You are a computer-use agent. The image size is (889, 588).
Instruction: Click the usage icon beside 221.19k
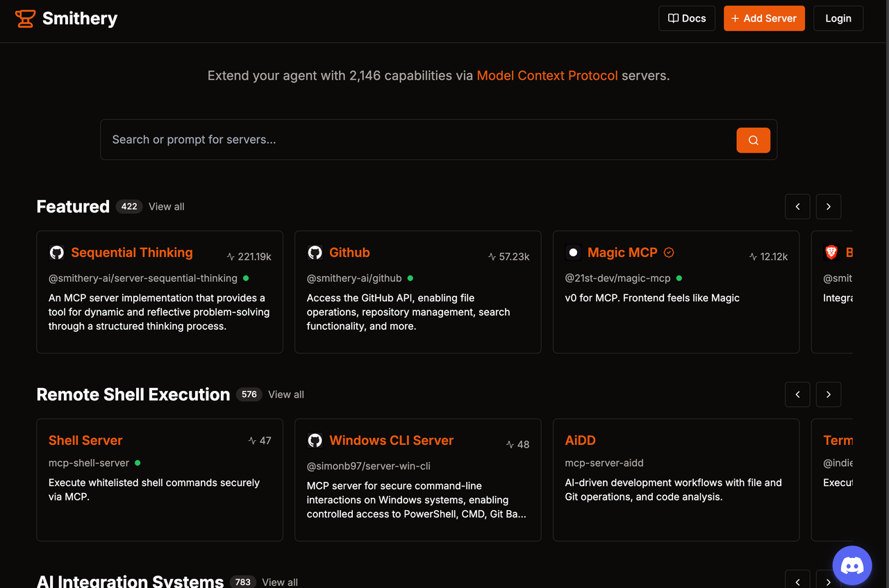point(231,256)
